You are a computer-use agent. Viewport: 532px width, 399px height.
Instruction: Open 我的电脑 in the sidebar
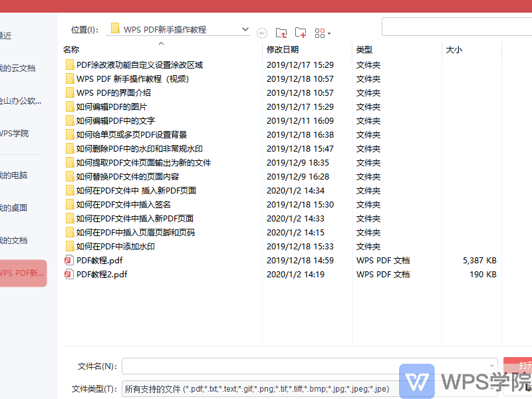tap(13, 176)
